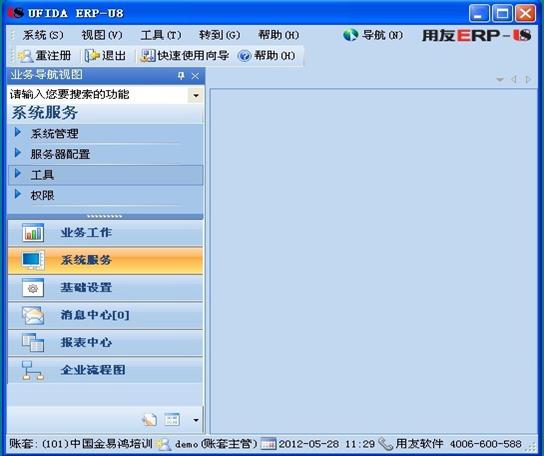
Task: Click the 重注册 re-register toolbar icon
Action: click(x=25, y=56)
